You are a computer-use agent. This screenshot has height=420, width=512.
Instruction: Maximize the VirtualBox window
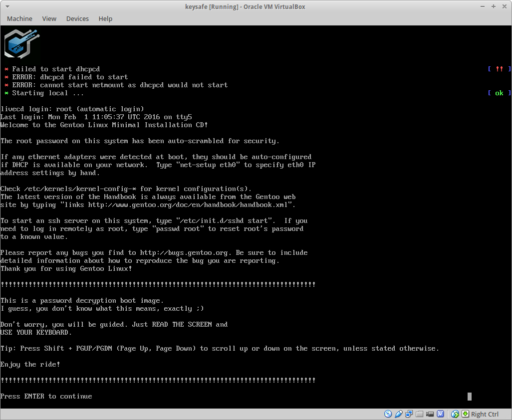pos(494,6)
